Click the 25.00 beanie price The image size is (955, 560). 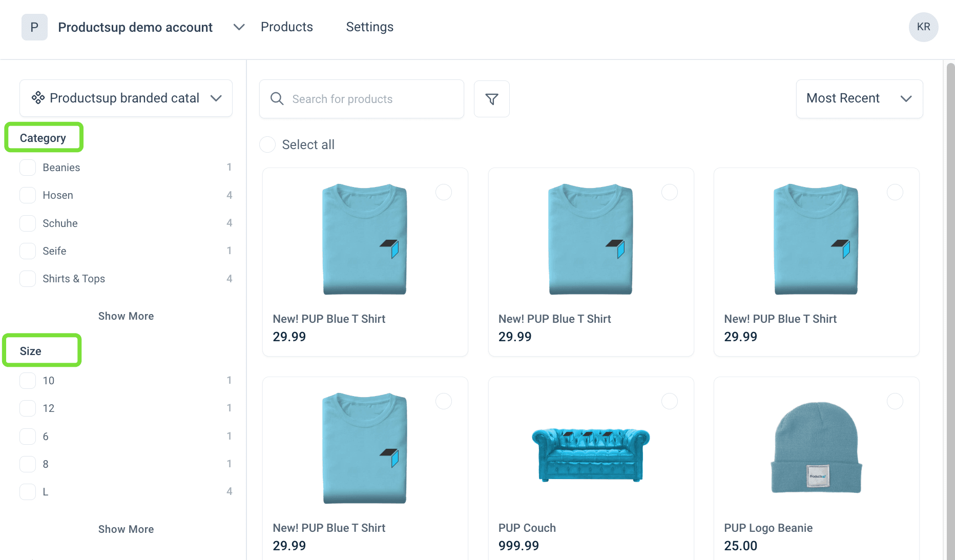pyautogui.click(x=740, y=546)
